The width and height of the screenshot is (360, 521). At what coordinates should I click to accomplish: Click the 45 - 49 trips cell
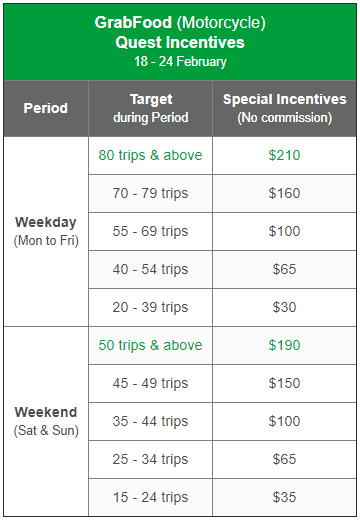click(150, 383)
